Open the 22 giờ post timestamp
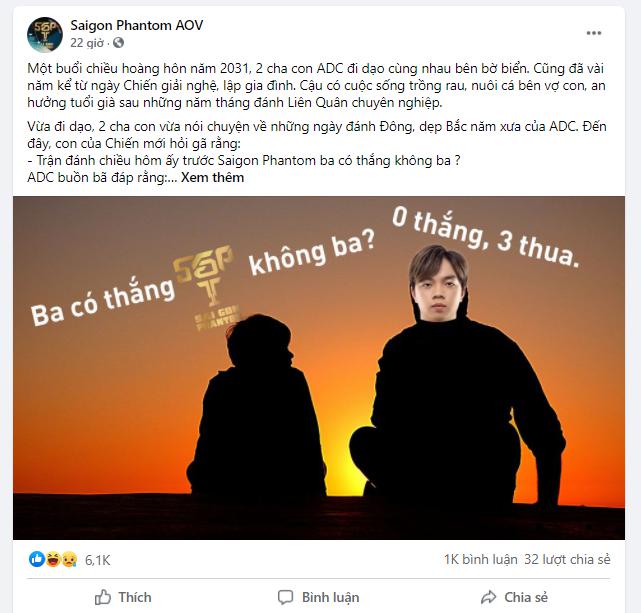This screenshot has width=641, height=613. tap(87, 43)
